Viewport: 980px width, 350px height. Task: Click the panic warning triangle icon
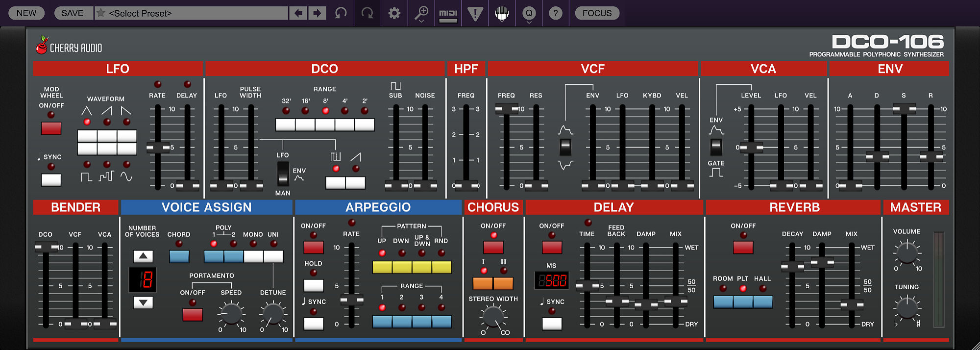point(475,13)
